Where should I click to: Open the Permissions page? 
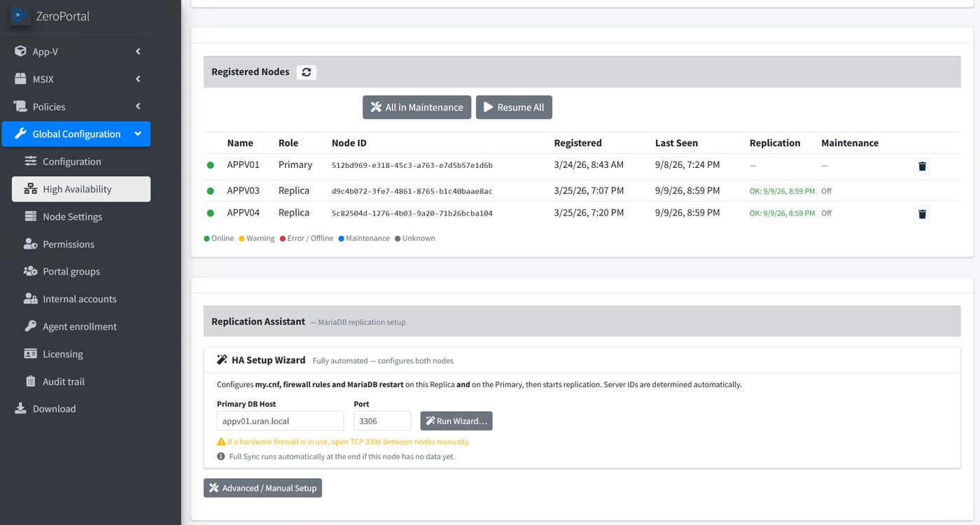[x=81, y=244]
